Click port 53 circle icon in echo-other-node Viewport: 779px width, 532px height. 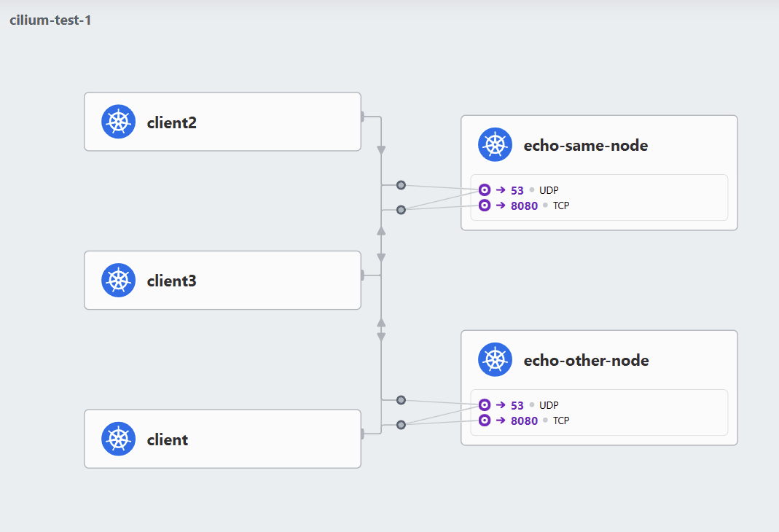[x=485, y=405]
